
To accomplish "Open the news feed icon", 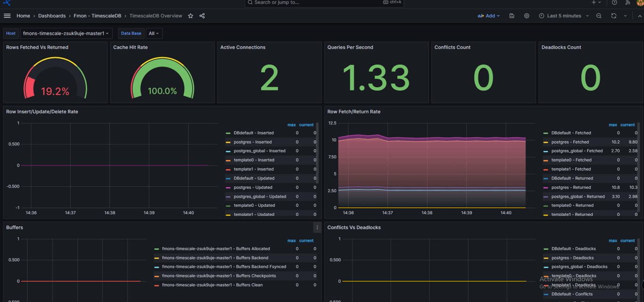I will 628,3.
